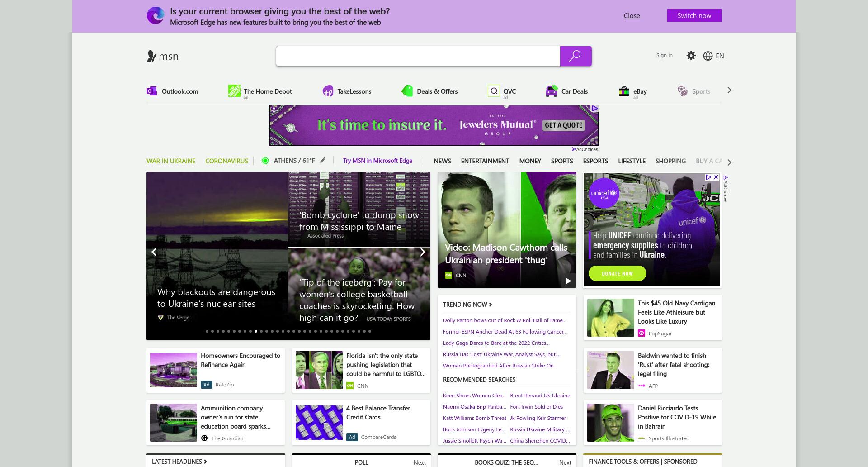Expand the Latest Headlines section

pos(179,462)
